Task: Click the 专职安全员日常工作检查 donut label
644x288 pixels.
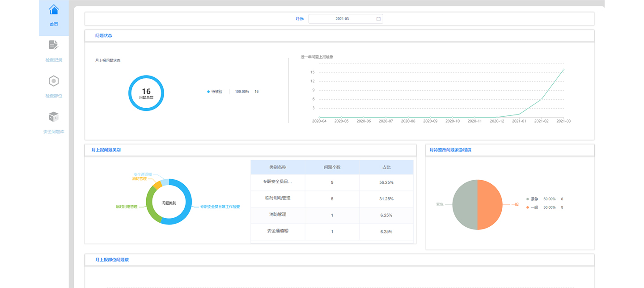Action: 220,207
